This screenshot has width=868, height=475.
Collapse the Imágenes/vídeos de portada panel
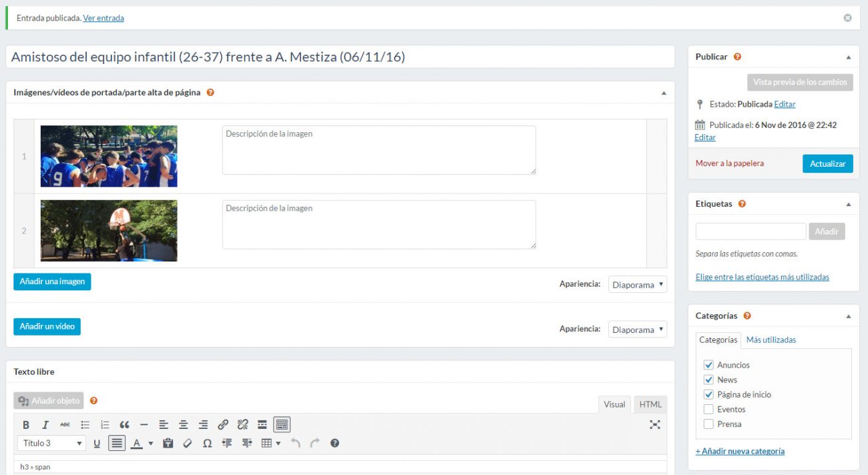664,93
